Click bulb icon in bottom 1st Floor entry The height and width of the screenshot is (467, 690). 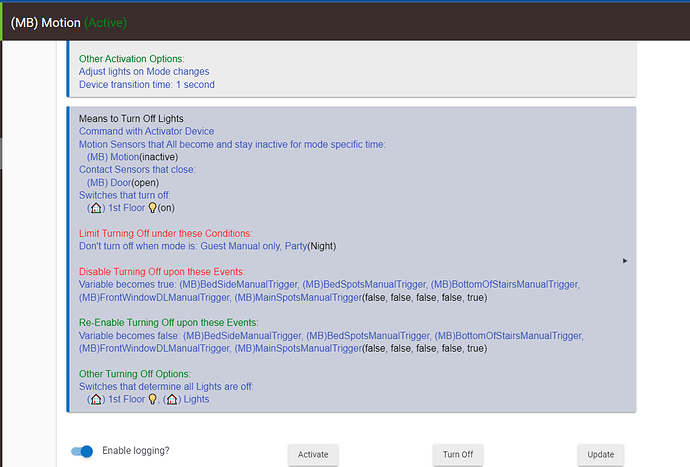coord(153,399)
